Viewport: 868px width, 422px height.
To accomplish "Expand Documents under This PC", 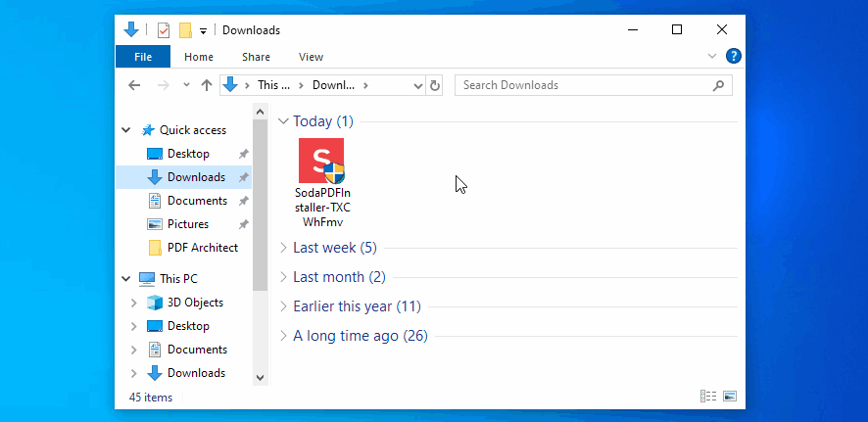I will (133, 350).
